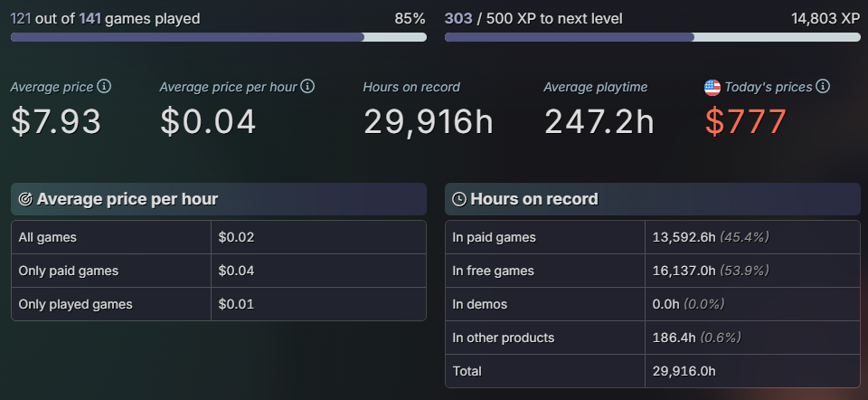
Task: Click the 'Today's prices' label
Action: (769, 87)
